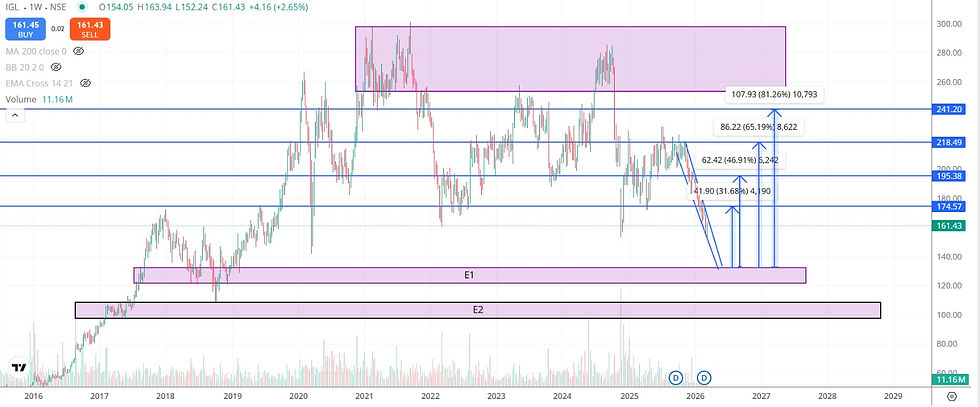Select the EMA Cross 14 21 legend

[x=41, y=83]
